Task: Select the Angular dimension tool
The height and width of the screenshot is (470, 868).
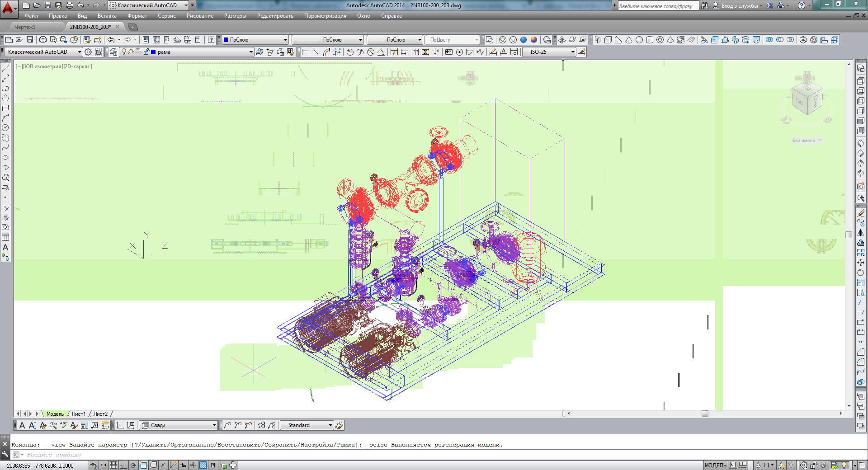Action: point(381,52)
